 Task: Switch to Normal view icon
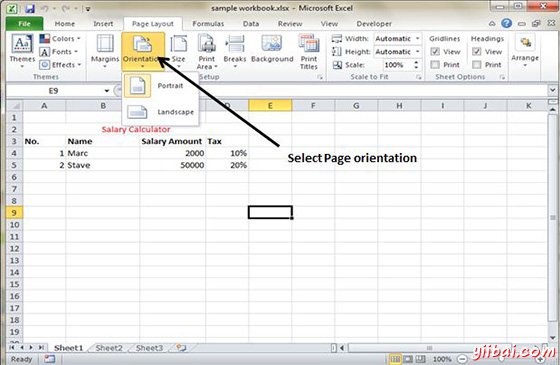coord(395,359)
